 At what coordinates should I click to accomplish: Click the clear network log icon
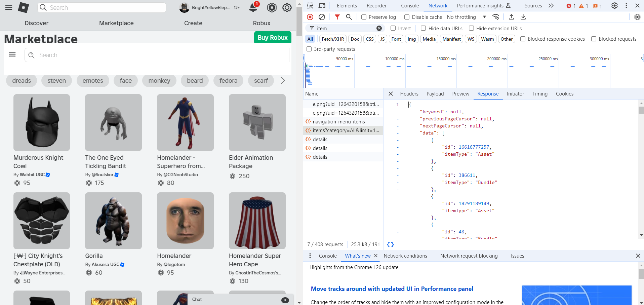tap(322, 17)
